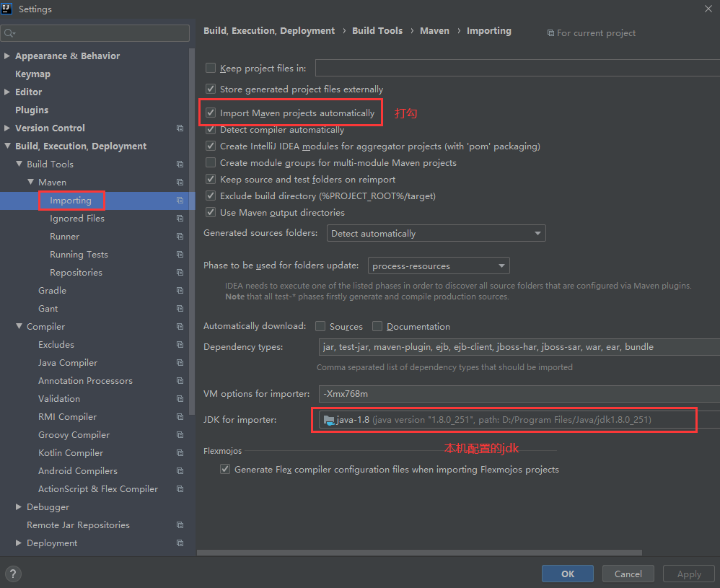This screenshot has height=588, width=720.
Task: Open the help question mark icon
Action: 12,574
